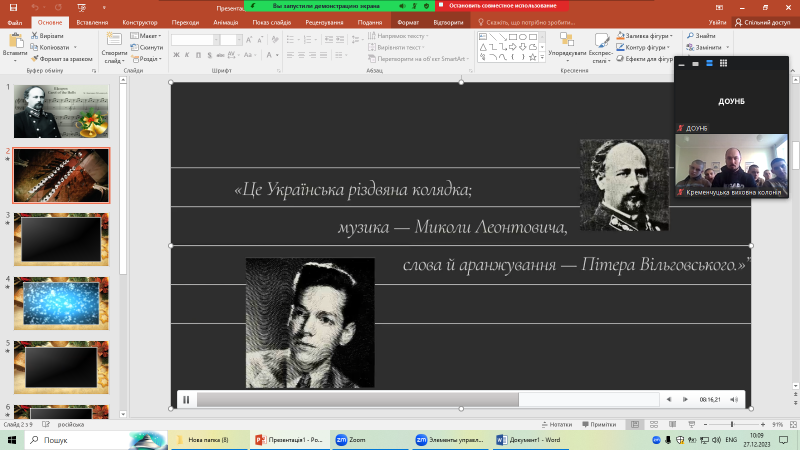800x450 pixels.
Task: Clear all formatting eraser icon
Action: pyautogui.click(x=275, y=40)
